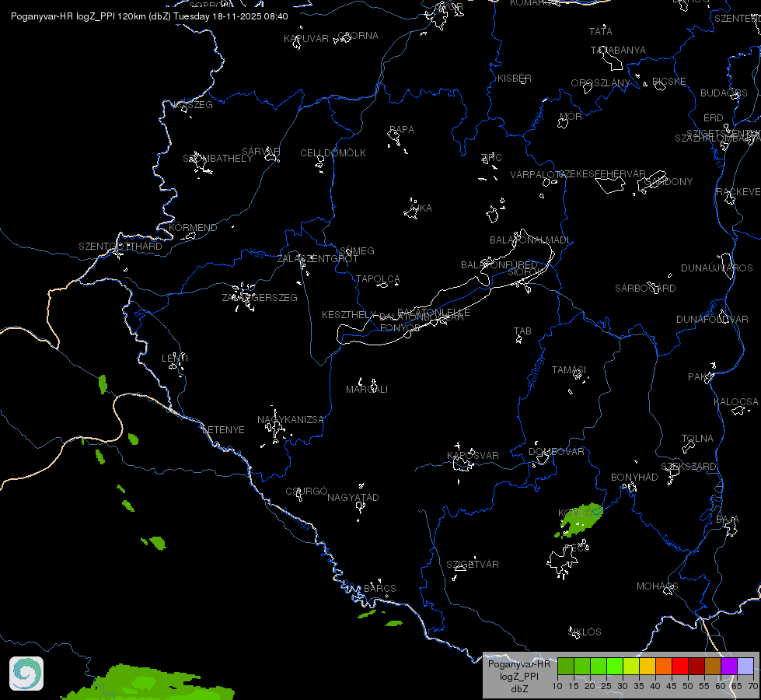Click the KAPOSVÁR city label
This screenshot has width=761, height=700.
click(x=473, y=455)
